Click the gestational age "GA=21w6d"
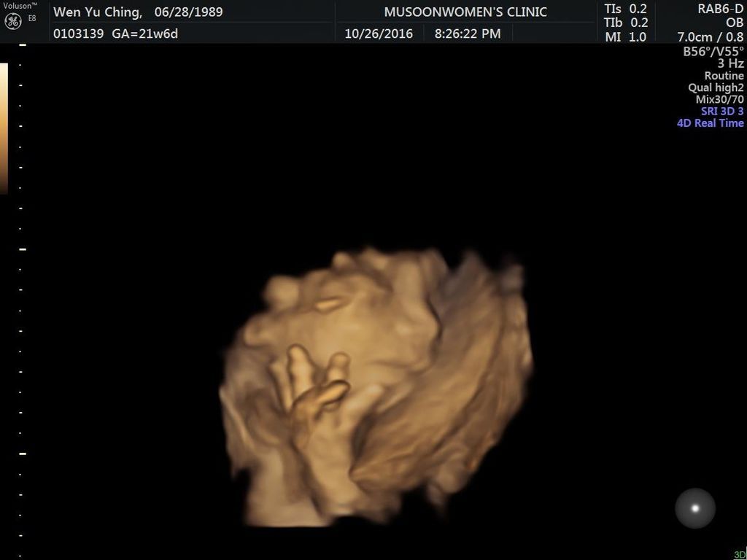The height and width of the screenshot is (560, 747). coord(145,34)
